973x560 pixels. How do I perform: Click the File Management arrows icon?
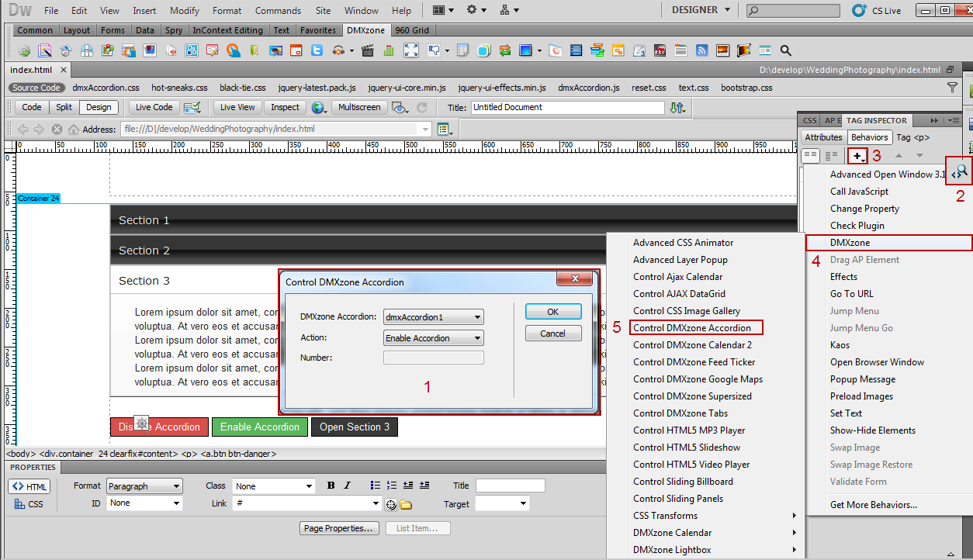pyautogui.click(x=677, y=108)
